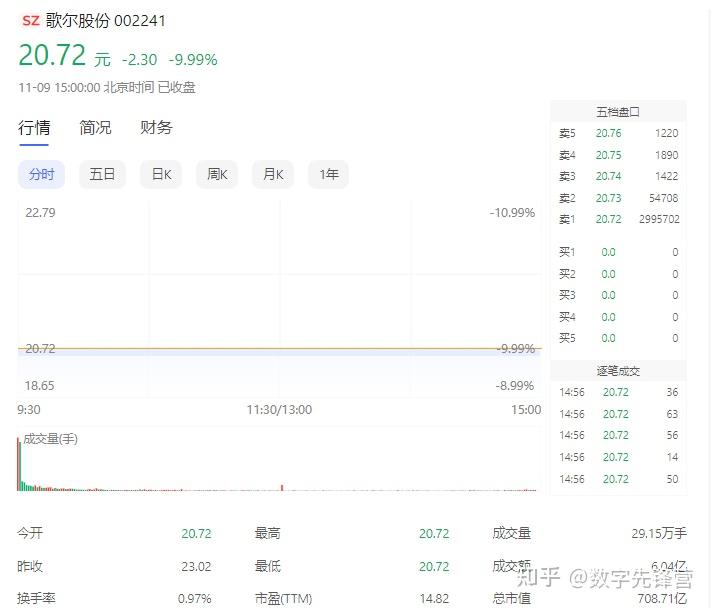This screenshot has height=608, width=711.
Task: Click 换手率 value 0.97%
Action: pyautogui.click(x=195, y=599)
